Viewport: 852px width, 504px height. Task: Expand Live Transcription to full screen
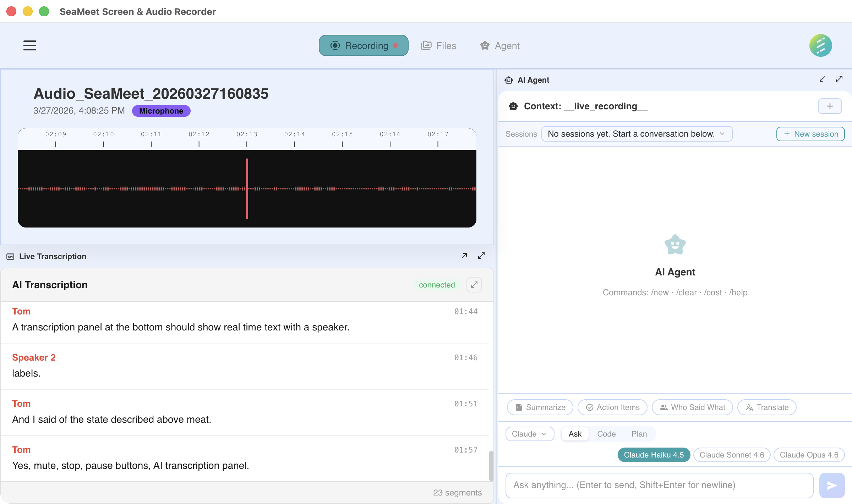coord(481,256)
